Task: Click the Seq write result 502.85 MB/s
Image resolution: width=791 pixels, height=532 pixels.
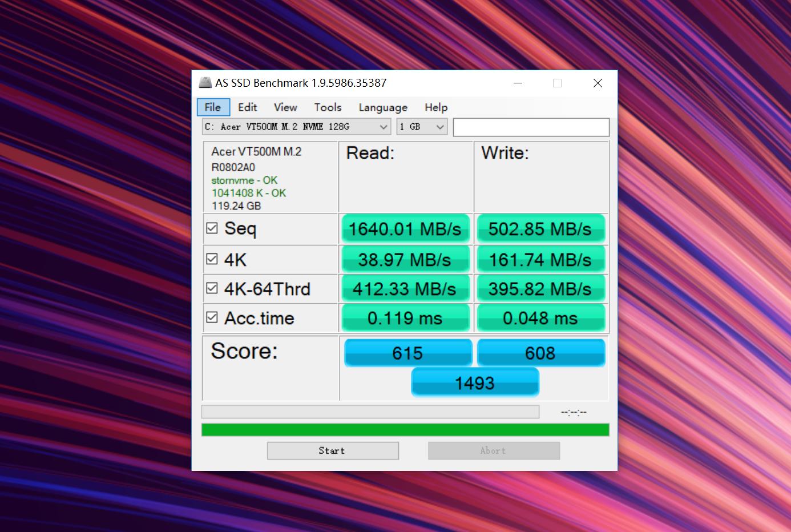Action: [x=540, y=229]
